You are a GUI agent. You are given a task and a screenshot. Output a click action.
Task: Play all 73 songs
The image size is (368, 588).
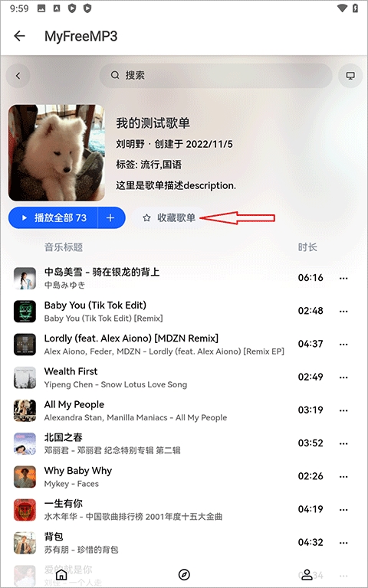pyautogui.click(x=54, y=218)
